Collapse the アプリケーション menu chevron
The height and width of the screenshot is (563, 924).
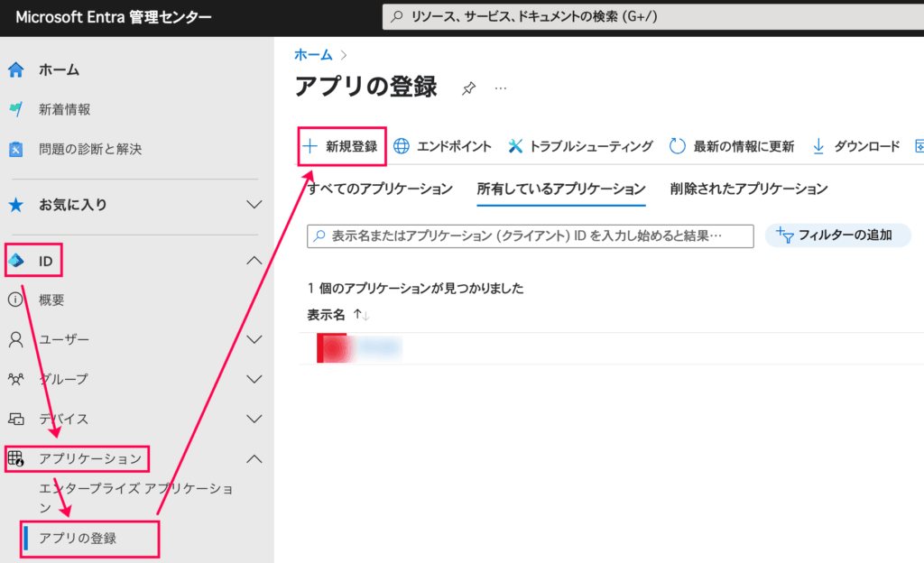(254, 458)
